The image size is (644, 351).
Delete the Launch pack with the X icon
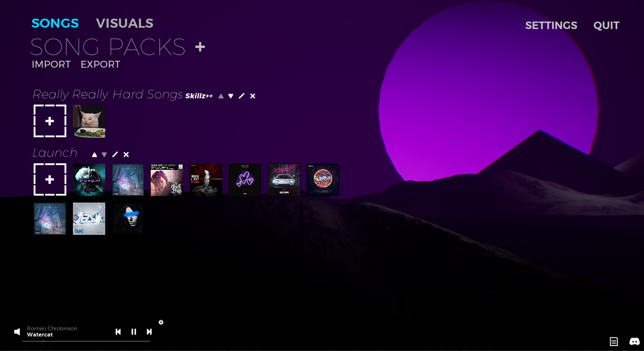(x=126, y=154)
